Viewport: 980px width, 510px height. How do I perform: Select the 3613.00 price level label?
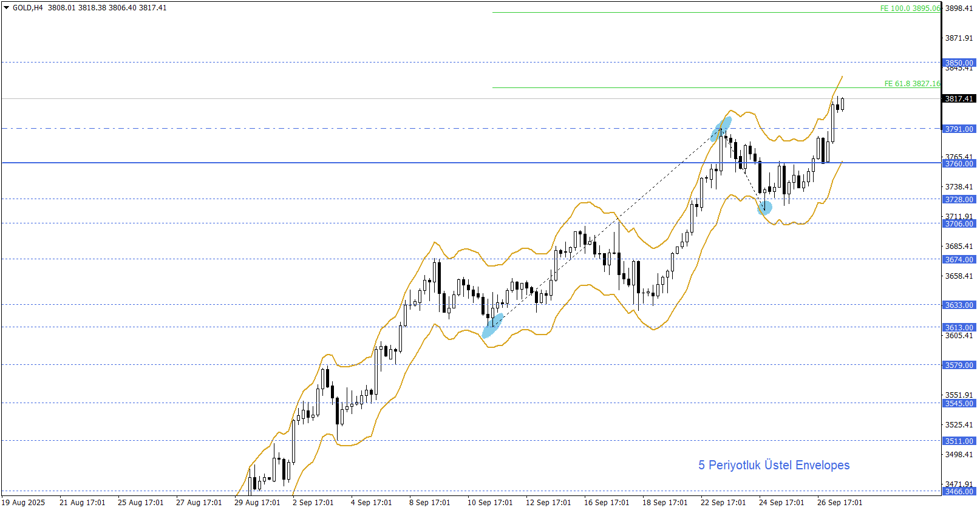click(x=959, y=328)
